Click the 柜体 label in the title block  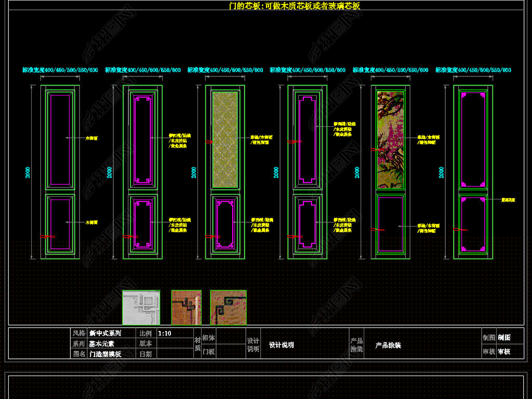(x=208, y=338)
